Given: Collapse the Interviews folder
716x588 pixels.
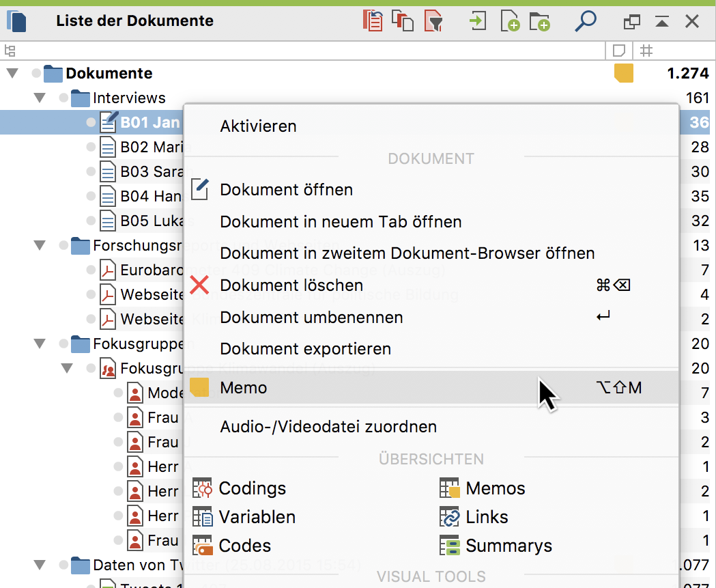Looking at the screenshot, I should 40,98.
